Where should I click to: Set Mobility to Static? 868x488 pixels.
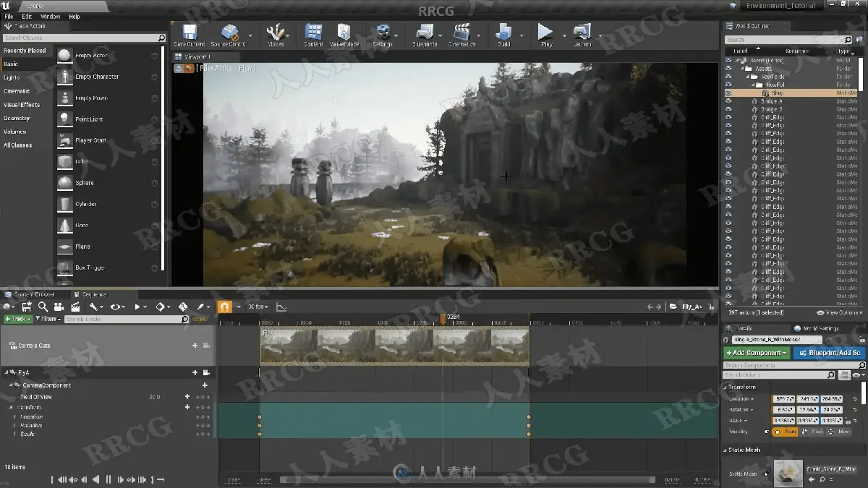click(x=786, y=432)
